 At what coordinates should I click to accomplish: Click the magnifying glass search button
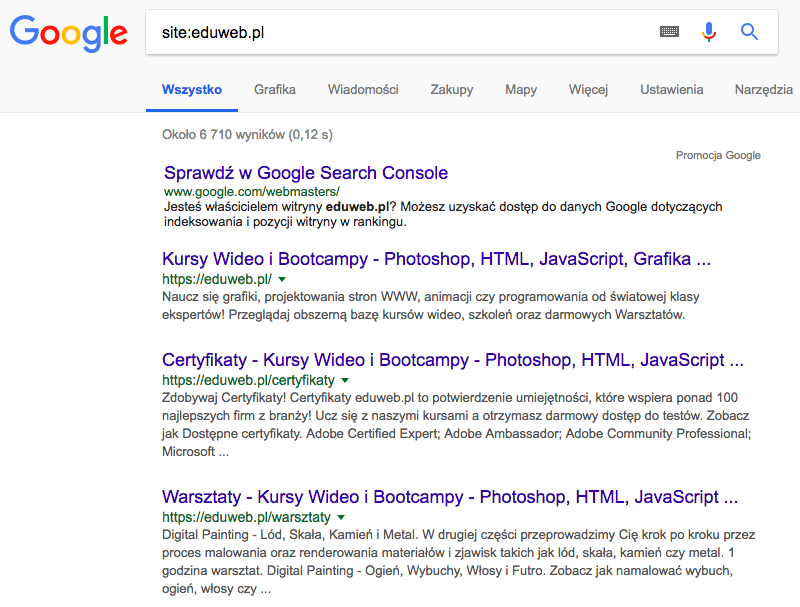[749, 32]
